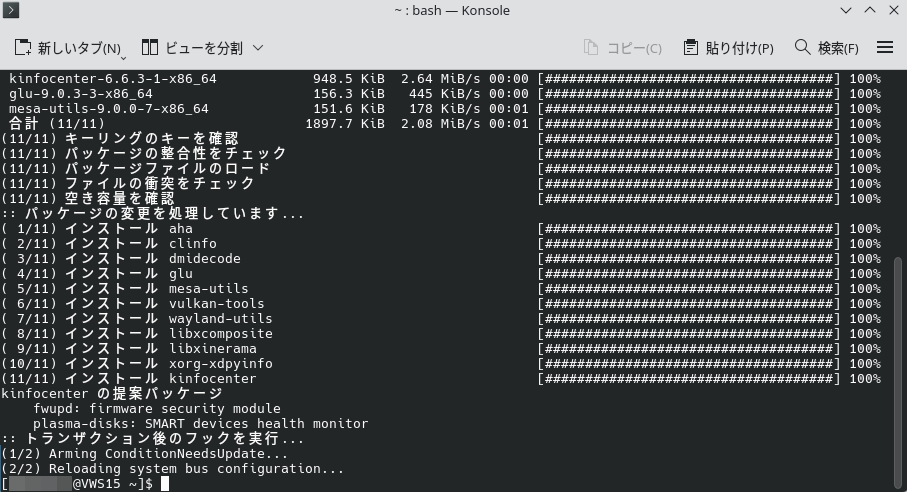
Task: Open the hamburger menu
Action: tap(884, 48)
